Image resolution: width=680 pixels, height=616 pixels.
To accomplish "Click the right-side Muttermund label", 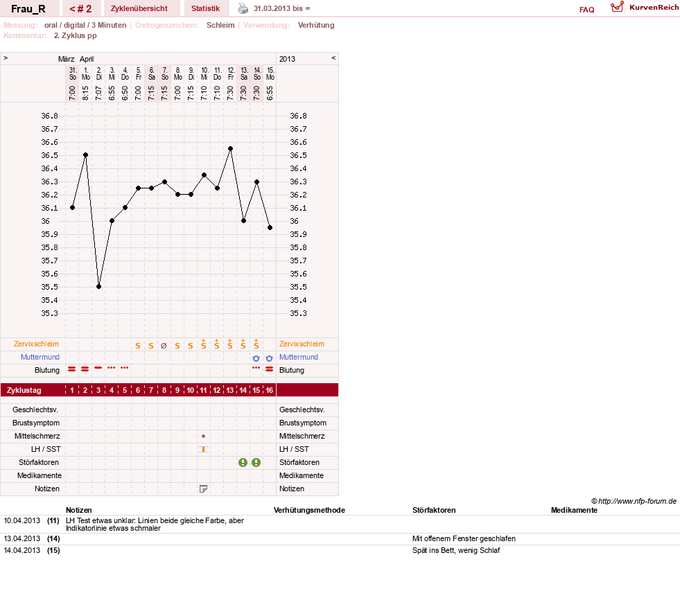I will (x=299, y=358).
